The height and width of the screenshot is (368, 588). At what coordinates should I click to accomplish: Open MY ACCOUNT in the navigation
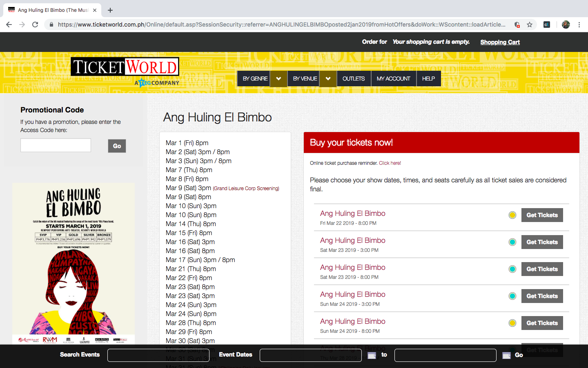[x=394, y=79]
